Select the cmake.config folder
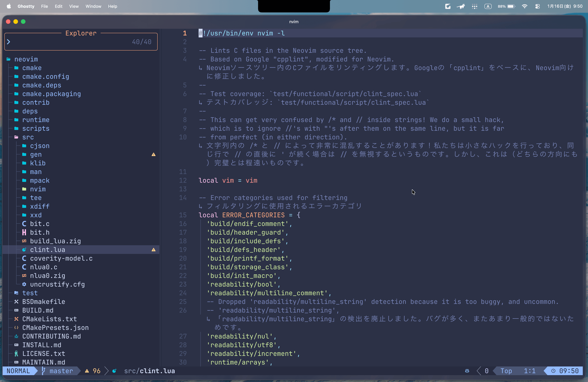The image size is (588, 382). coord(46,77)
